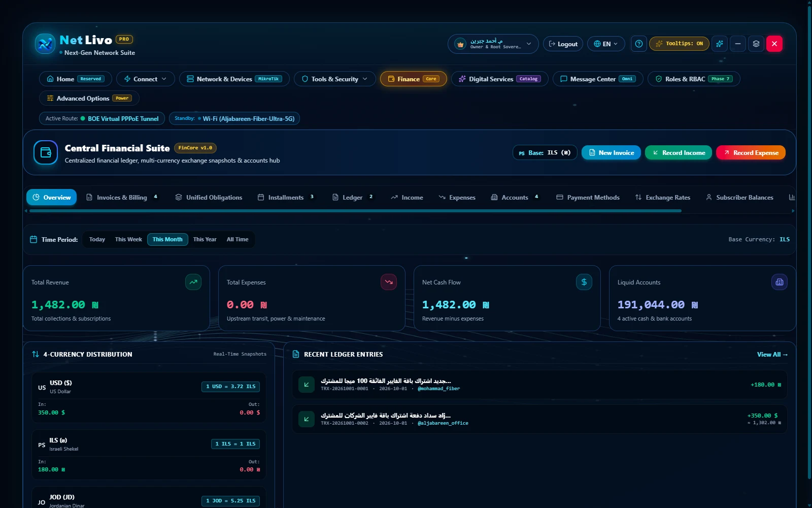Viewport: 812px width, 508px height.
Task: Select the Today time period
Action: [97, 239]
